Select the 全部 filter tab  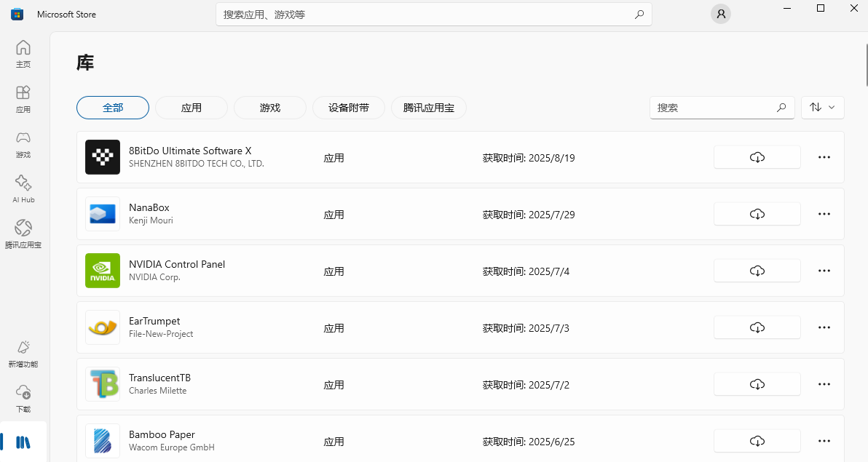(x=113, y=108)
